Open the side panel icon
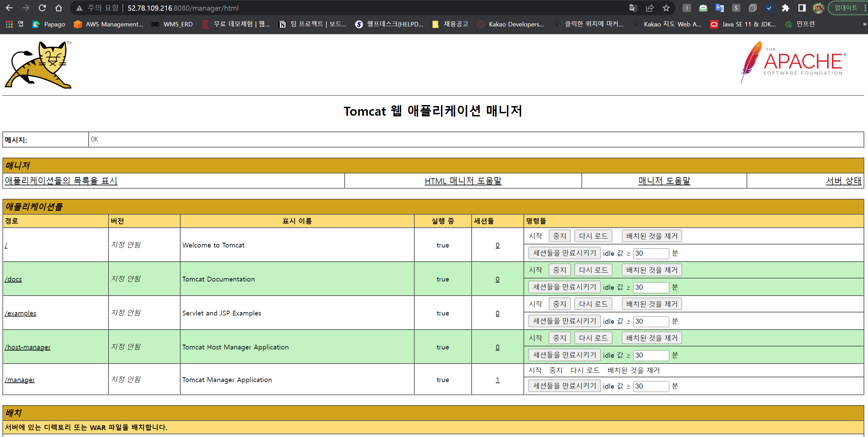The width and height of the screenshot is (868, 437). coord(802,8)
